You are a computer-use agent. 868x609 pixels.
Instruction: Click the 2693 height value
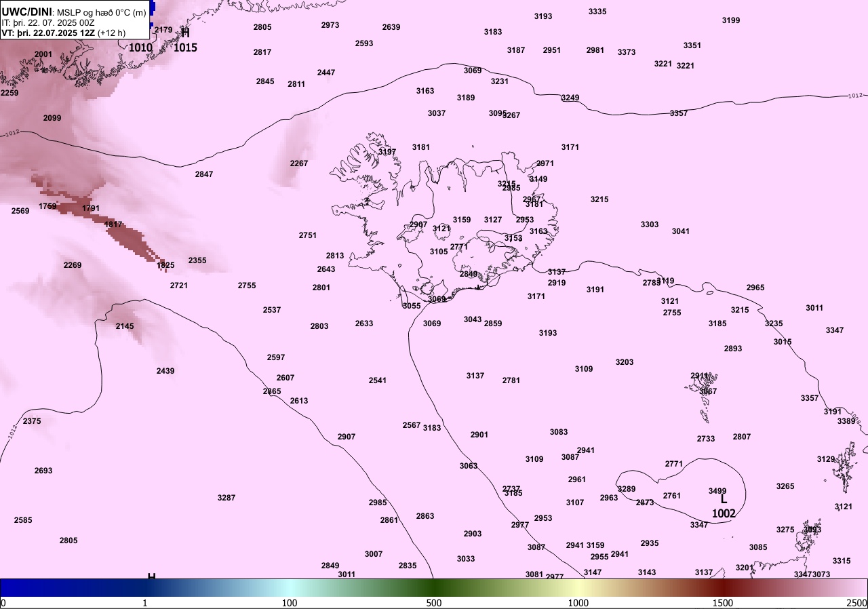pyautogui.click(x=43, y=471)
